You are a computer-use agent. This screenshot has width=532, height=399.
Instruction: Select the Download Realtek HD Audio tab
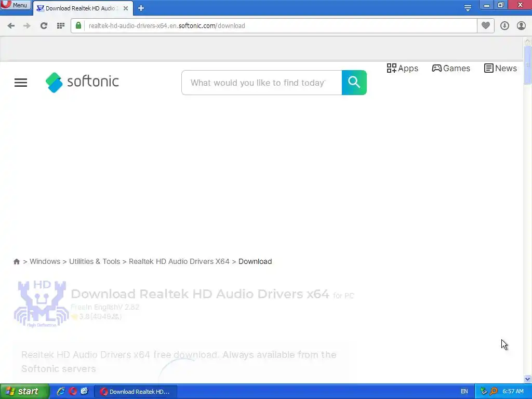click(x=82, y=8)
